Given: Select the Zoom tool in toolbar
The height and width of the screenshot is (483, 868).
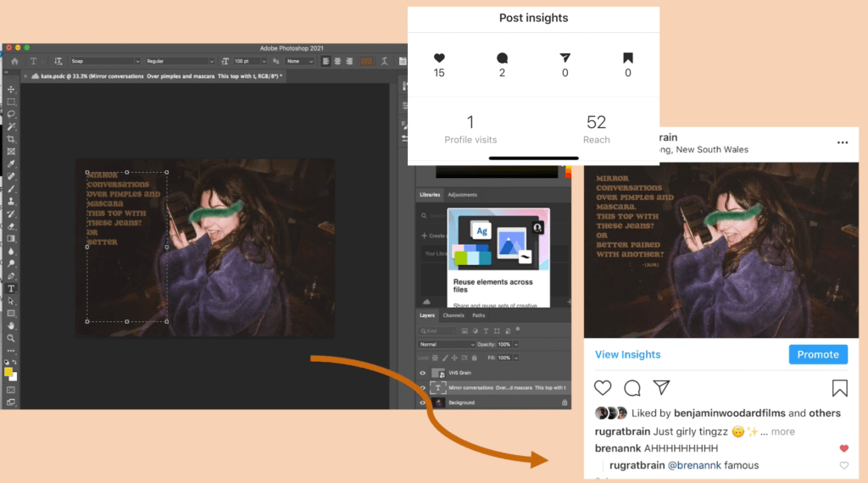Looking at the screenshot, I should (11, 338).
